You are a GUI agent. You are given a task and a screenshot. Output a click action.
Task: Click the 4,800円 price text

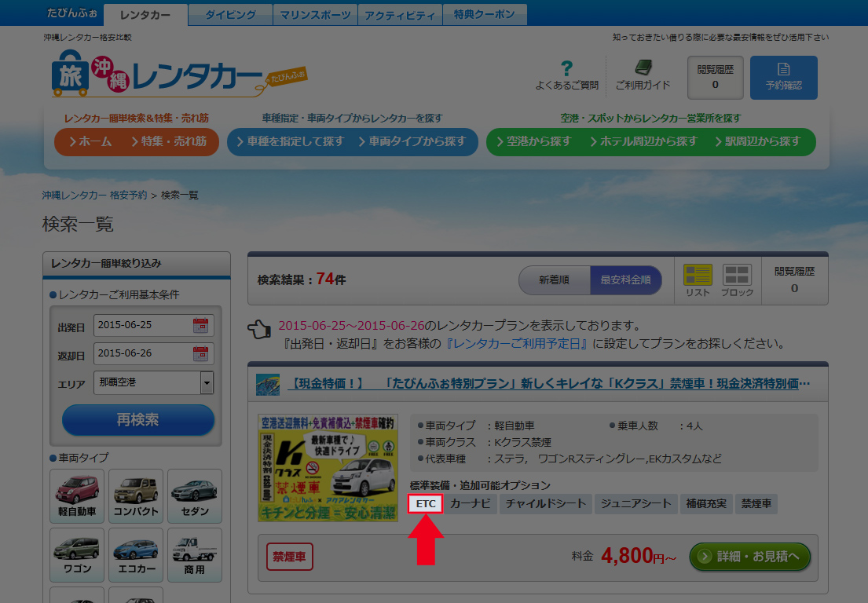tap(639, 556)
